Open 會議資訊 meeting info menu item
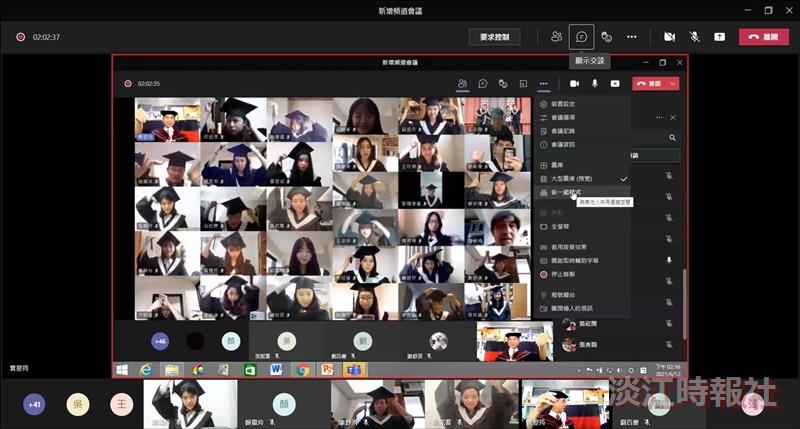The width and height of the screenshot is (800, 429). point(584,144)
